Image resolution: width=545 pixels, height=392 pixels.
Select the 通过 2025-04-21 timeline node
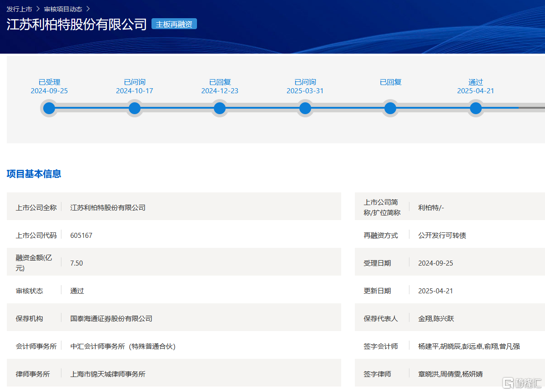[476, 108]
